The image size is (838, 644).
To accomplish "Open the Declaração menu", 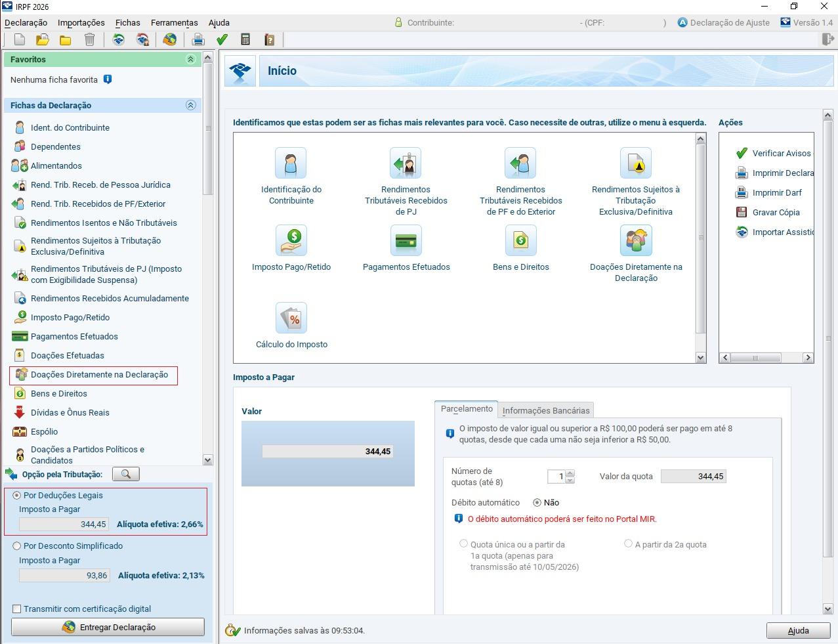I will pos(26,22).
